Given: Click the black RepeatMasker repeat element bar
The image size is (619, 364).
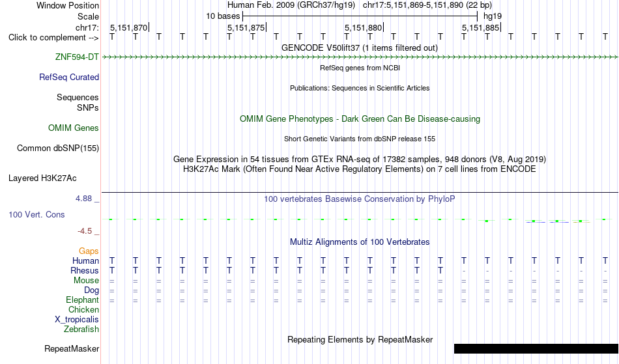Looking at the screenshot, I should tap(536, 348).
